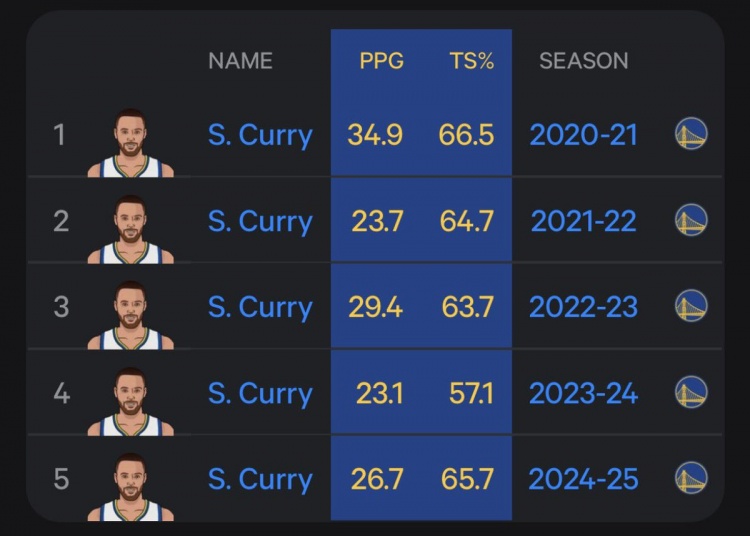
Task: Open the S. Curry link in the rank 1 row
Action: pyautogui.click(x=260, y=135)
